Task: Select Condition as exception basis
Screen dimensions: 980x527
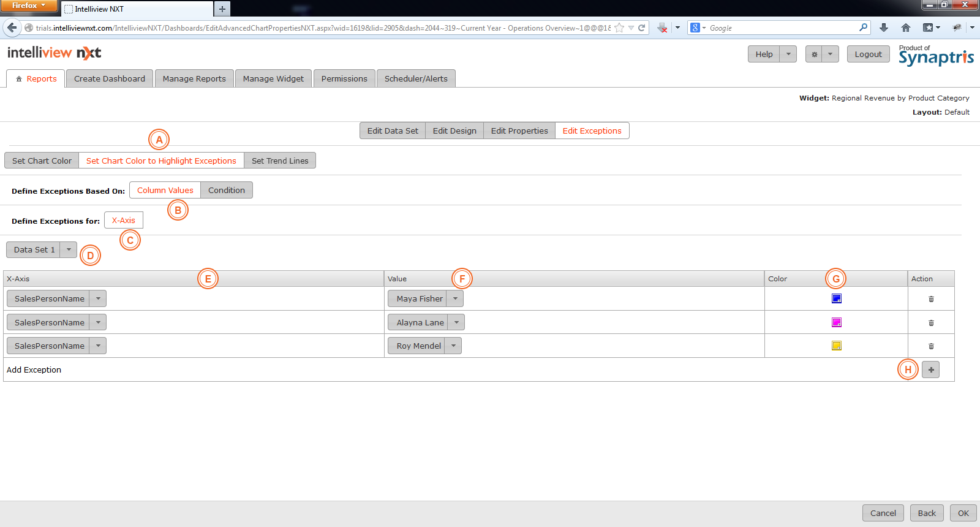Action: [x=226, y=191]
